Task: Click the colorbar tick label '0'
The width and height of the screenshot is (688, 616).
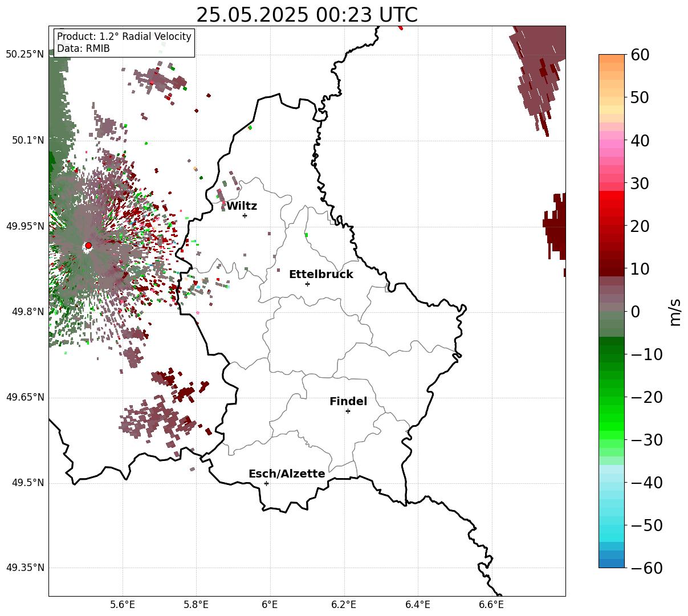Action: tap(635, 312)
